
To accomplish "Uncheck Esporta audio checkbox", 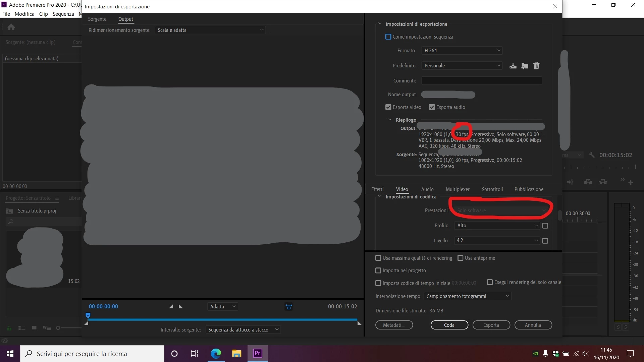I will [432, 107].
